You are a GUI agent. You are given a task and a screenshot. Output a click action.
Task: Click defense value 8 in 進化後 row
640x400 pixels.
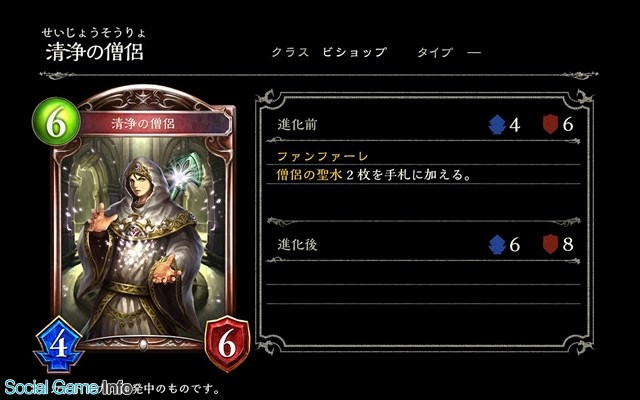pyautogui.click(x=568, y=244)
